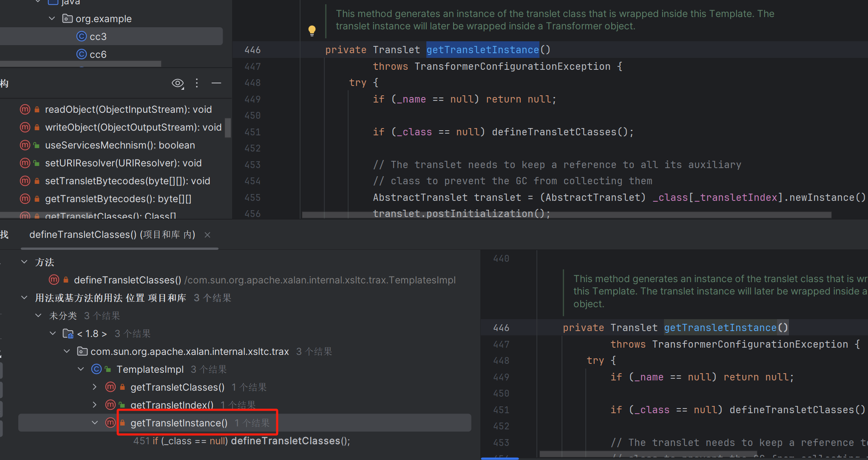Click getTransletInstance in preview pane line 446

(720, 328)
